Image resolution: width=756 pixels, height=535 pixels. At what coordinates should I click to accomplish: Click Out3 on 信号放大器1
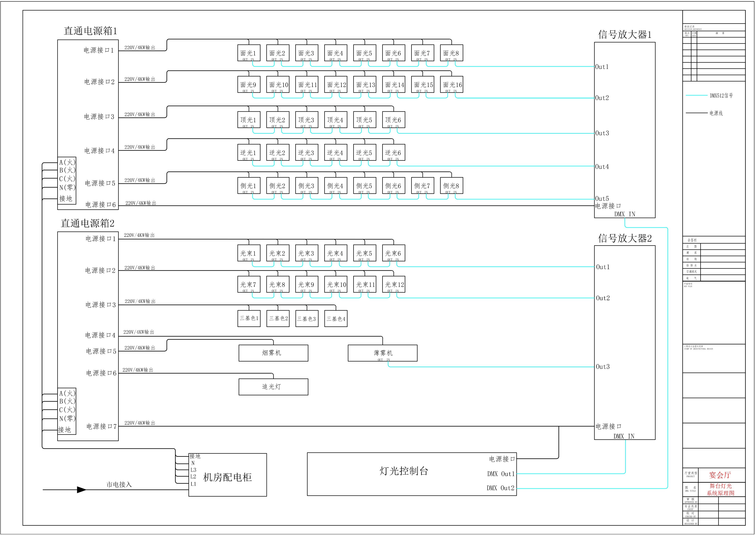(x=602, y=133)
